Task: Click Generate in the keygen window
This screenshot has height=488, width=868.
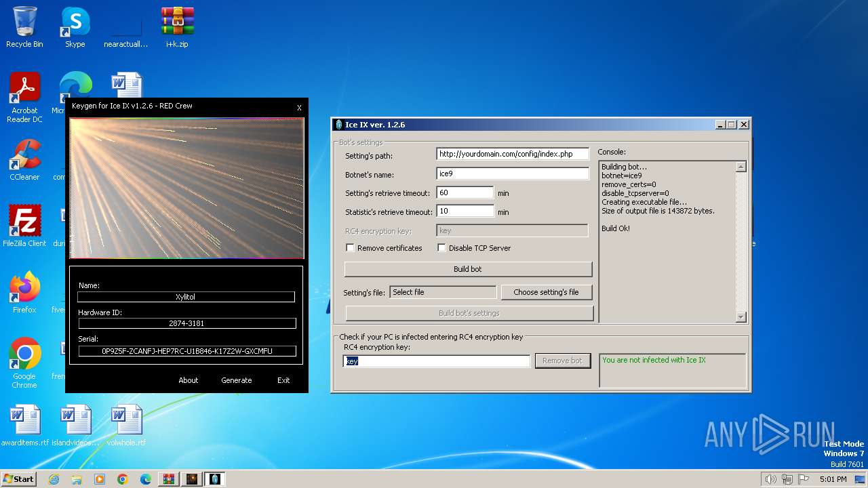Action: point(237,380)
